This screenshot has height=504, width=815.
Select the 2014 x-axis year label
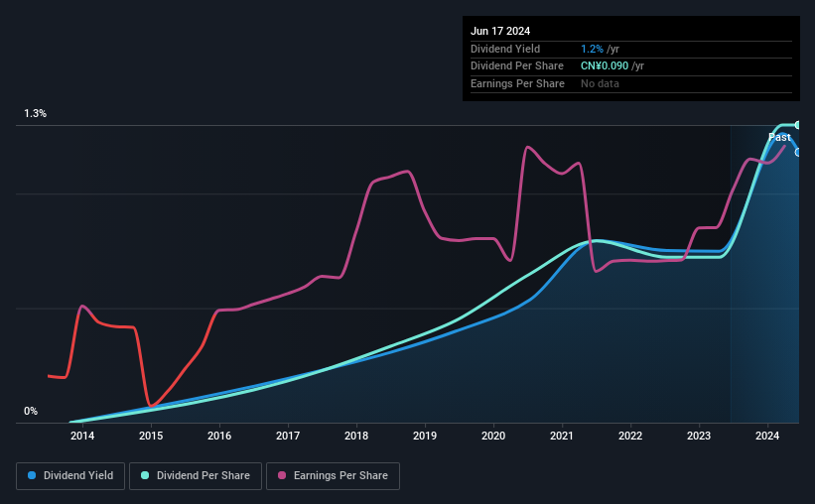(x=82, y=436)
